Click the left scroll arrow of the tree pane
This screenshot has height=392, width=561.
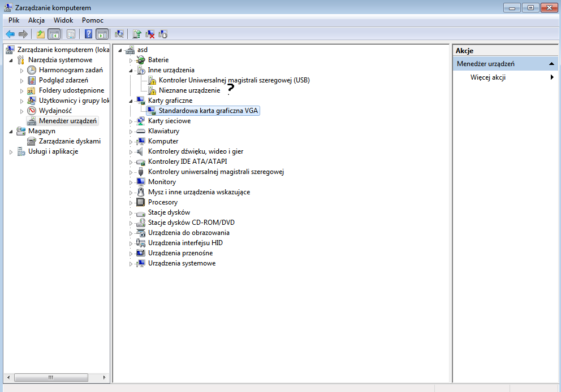tap(8, 377)
